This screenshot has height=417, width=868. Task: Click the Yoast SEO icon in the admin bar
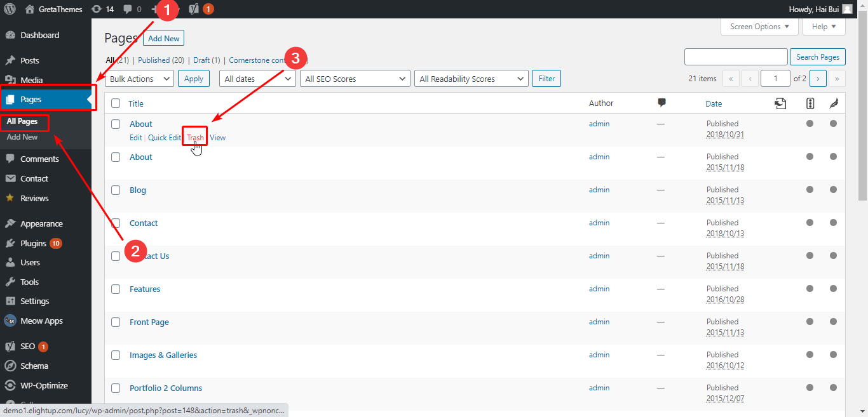(x=193, y=9)
